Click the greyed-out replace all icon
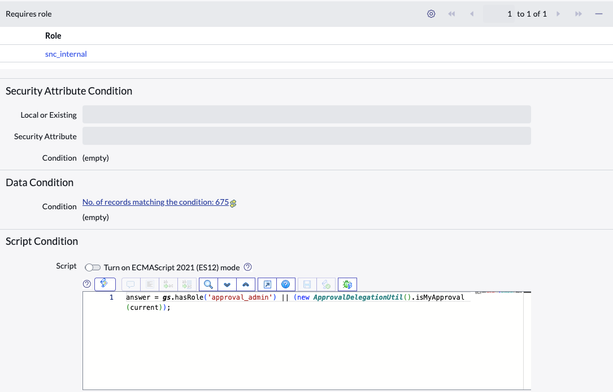Screen dimensions: 613x392 (187, 284)
